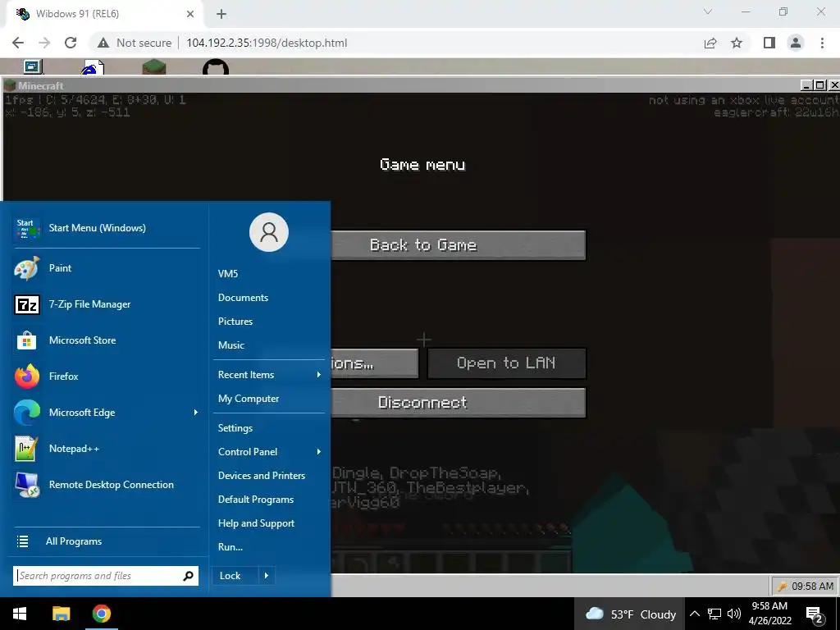Go forward in Chrome
840x630 pixels.
click(x=44, y=43)
